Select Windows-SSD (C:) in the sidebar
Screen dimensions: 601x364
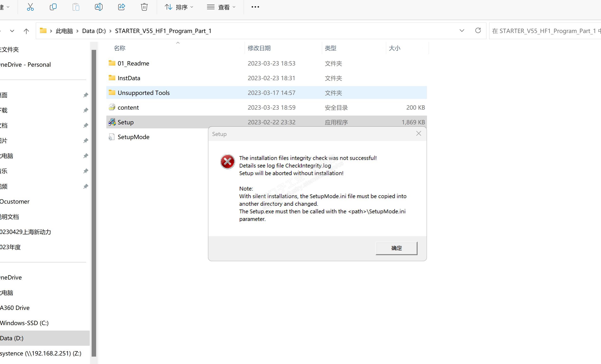tap(24, 323)
